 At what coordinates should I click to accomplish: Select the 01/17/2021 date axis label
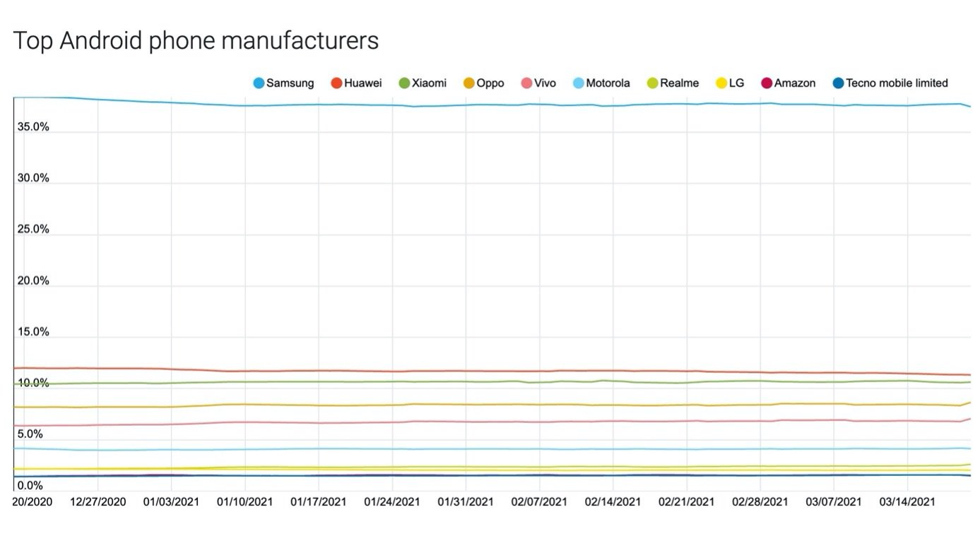318,502
